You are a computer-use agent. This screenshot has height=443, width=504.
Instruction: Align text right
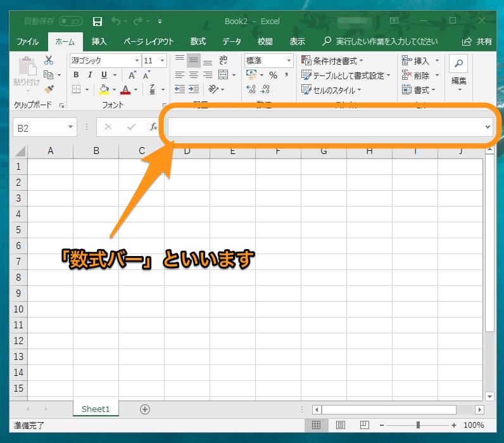(208, 75)
